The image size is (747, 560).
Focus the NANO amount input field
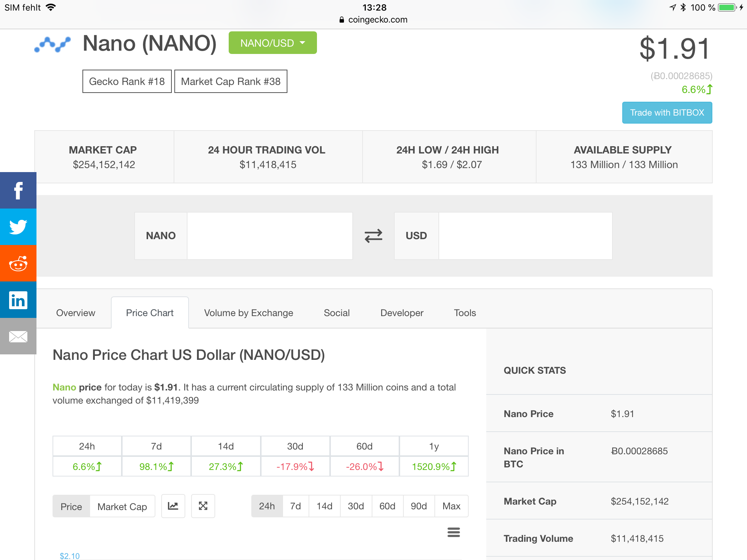270,236
